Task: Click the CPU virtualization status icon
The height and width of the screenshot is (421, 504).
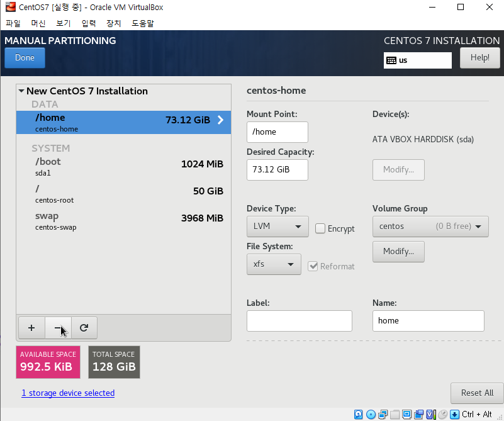Action: pos(431,414)
